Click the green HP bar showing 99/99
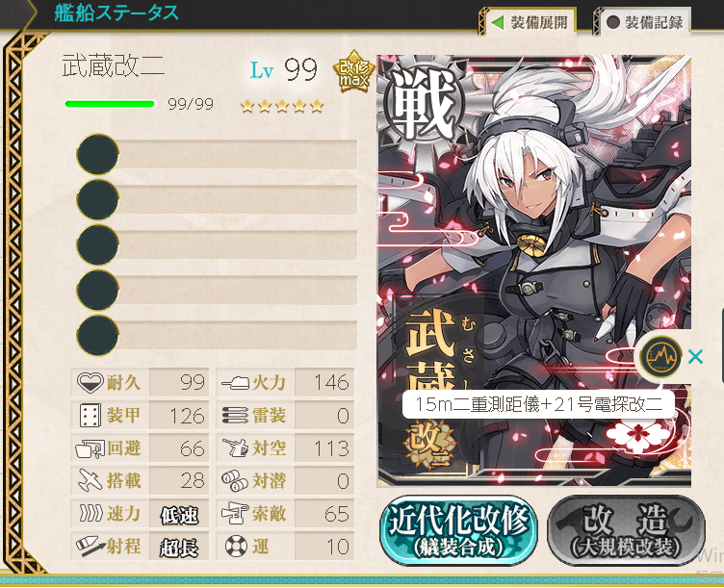 (110, 104)
